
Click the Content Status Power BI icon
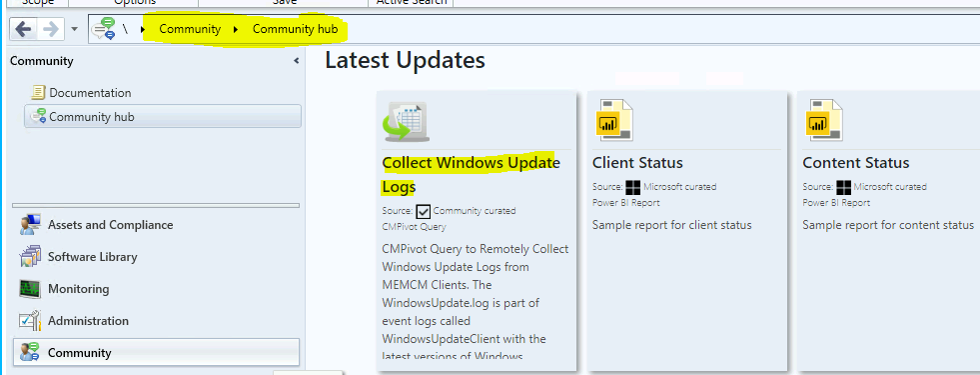point(825,120)
